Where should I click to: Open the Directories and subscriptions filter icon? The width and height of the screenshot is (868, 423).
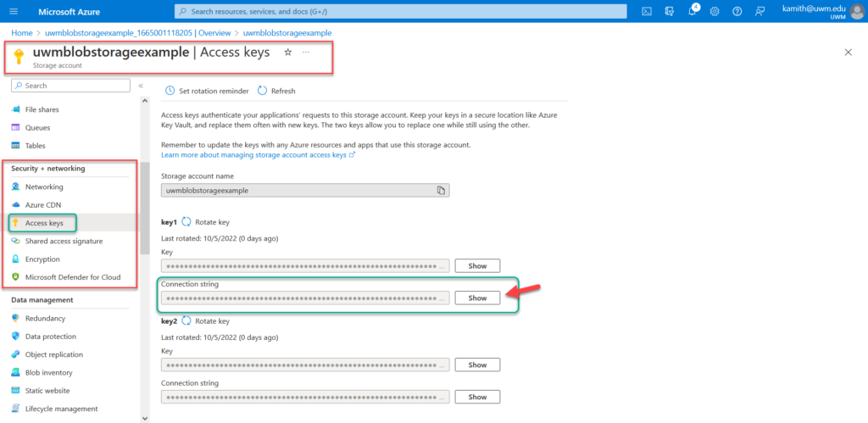click(x=670, y=11)
